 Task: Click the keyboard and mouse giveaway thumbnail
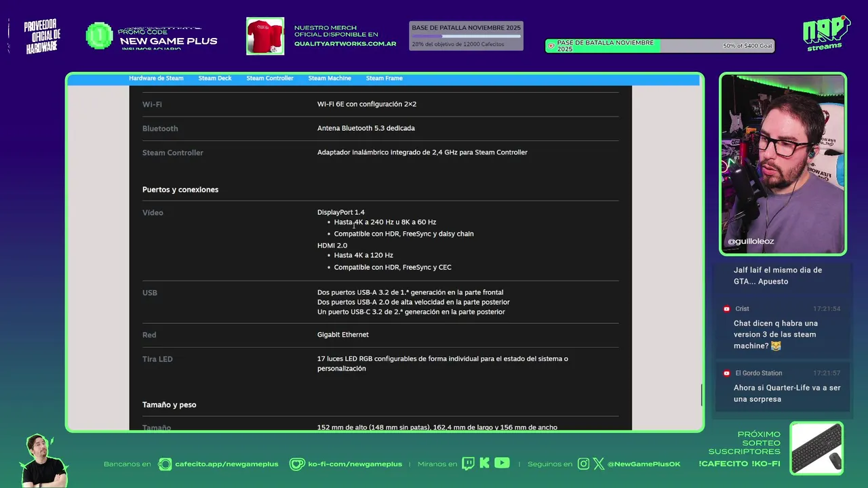tap(816, 448)
